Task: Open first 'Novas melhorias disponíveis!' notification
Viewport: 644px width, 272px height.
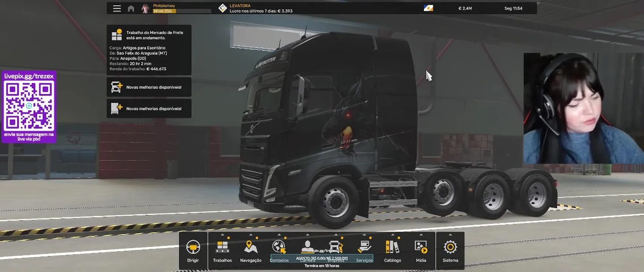Action: click(x=149, y=87)
